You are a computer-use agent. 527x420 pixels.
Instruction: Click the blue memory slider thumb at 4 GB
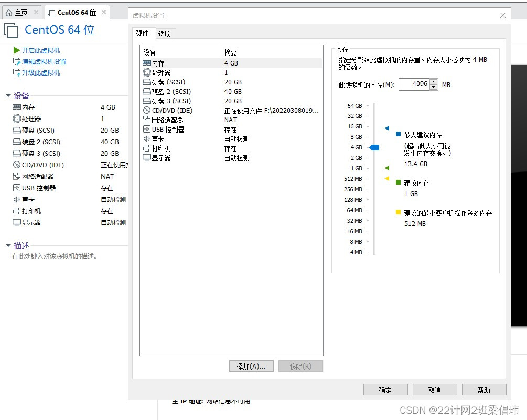(374, 147)
